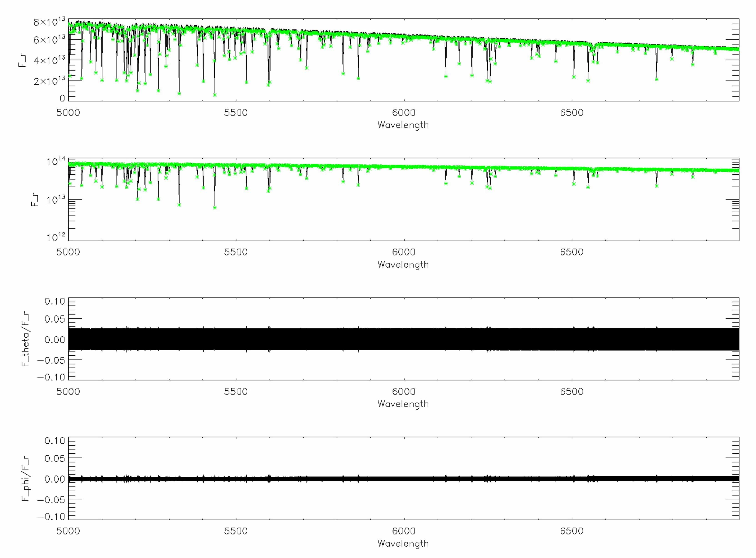This screenshot has height=558, width=756.
Task: Click the 0.00 tick of the F_theta/F_r plot
Action: [55, 340]
